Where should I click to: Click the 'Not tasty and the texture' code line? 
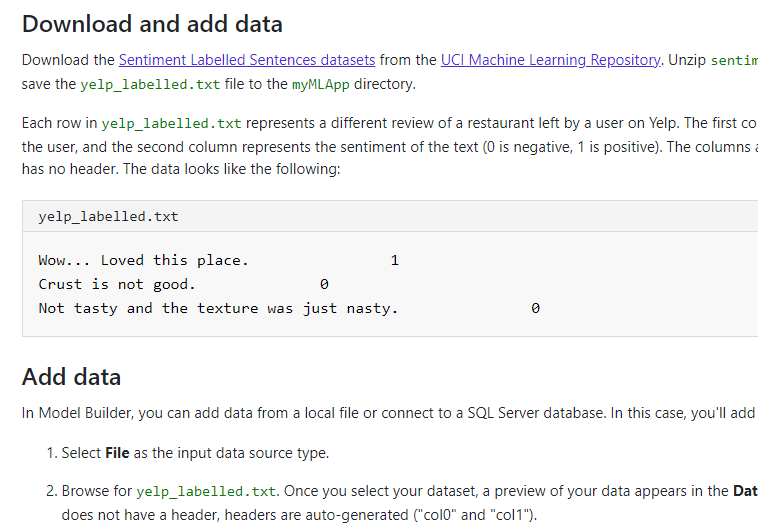(x=218, y=308)
